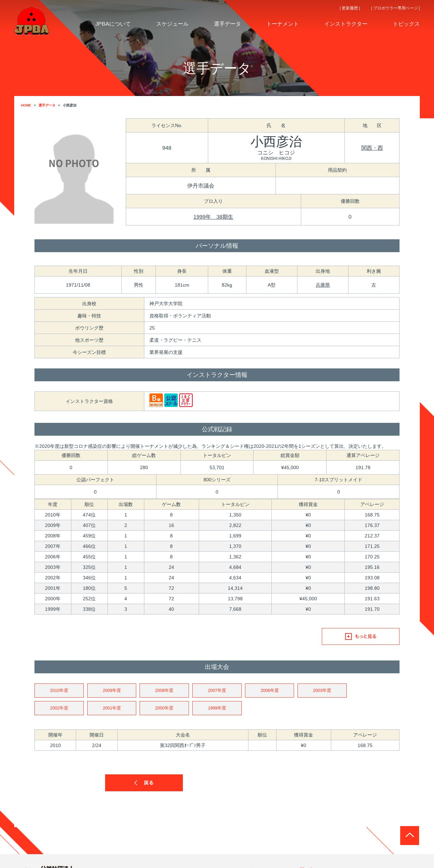Select the 2006年度 tournament tab
Image resolution: width=434 pixels, height=868 pixels.
pos(270,691)
